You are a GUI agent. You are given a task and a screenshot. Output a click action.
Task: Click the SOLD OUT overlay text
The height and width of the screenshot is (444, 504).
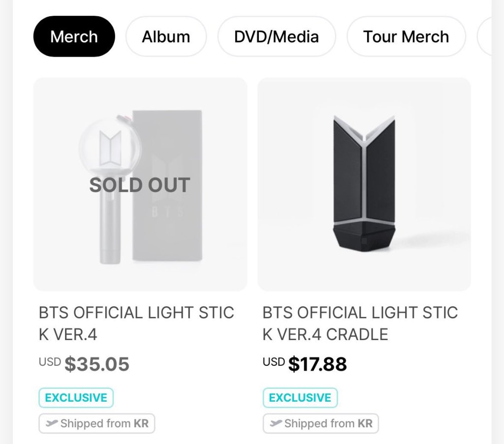click(140, 185)
